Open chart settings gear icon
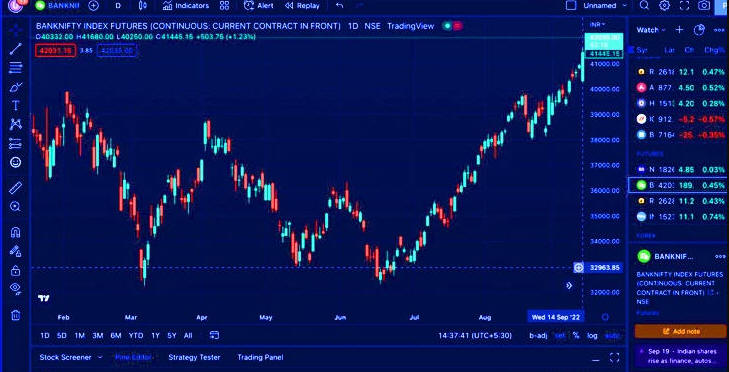 664,6
